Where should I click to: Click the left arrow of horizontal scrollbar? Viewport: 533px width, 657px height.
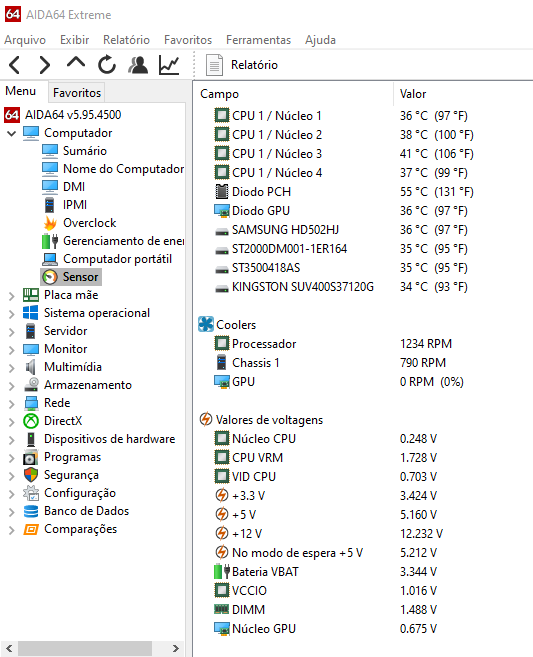coord(9,649)
